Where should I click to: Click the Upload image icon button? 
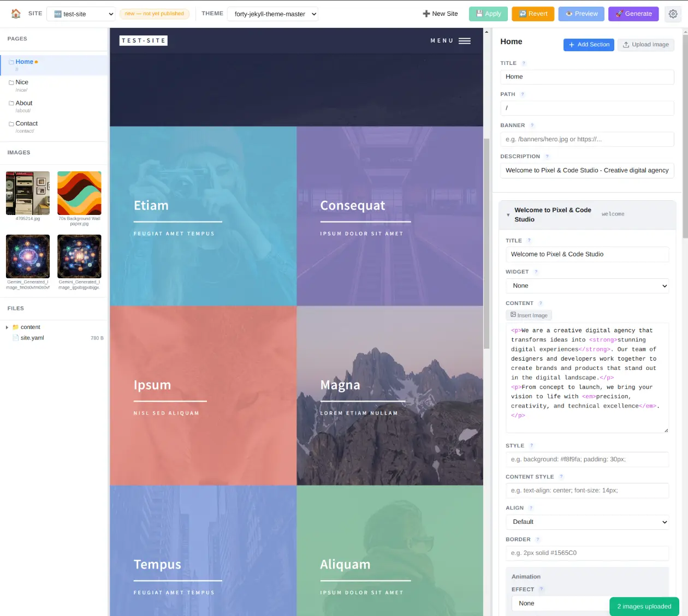(626, 45)
